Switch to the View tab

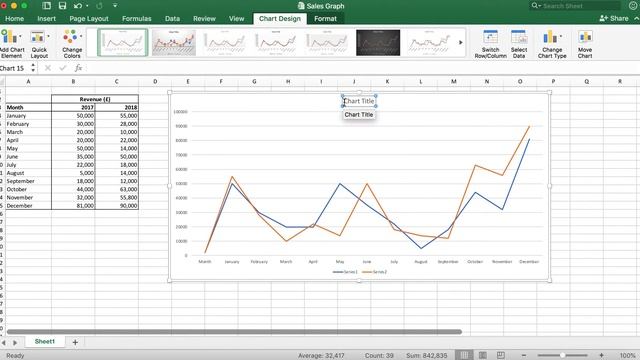(236, 19)
